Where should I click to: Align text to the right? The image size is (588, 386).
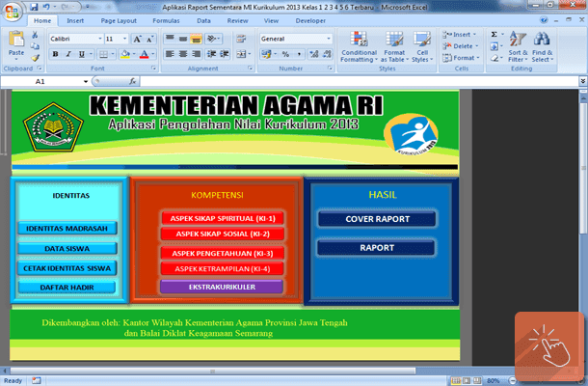[196, 54]
